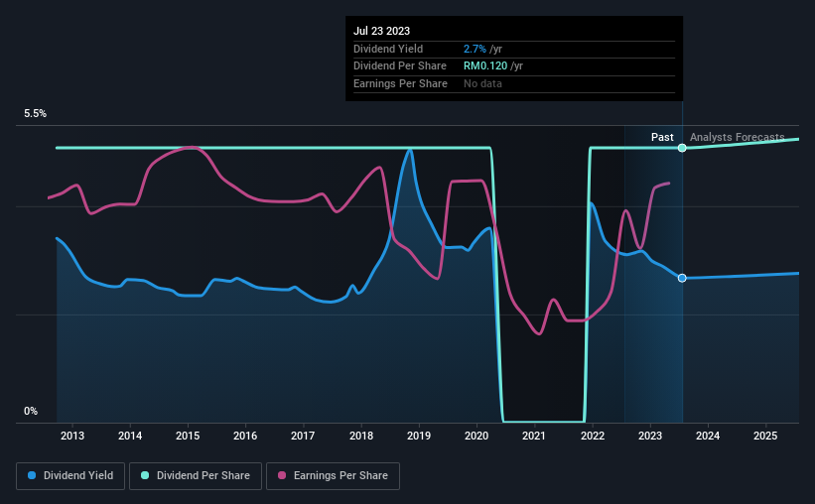
Task: Select the blue dividend yield marker at Jul 2023
Action: pos(682,278)
